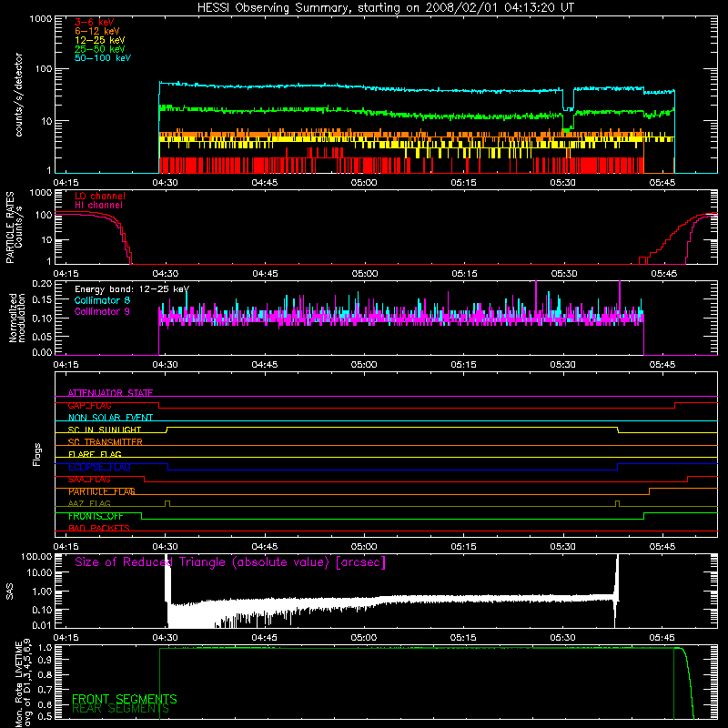This screenshot has width=728, height=728.
Task: Click the 0.7 value on the livetime axis
Action: click(x=45, y=690)
